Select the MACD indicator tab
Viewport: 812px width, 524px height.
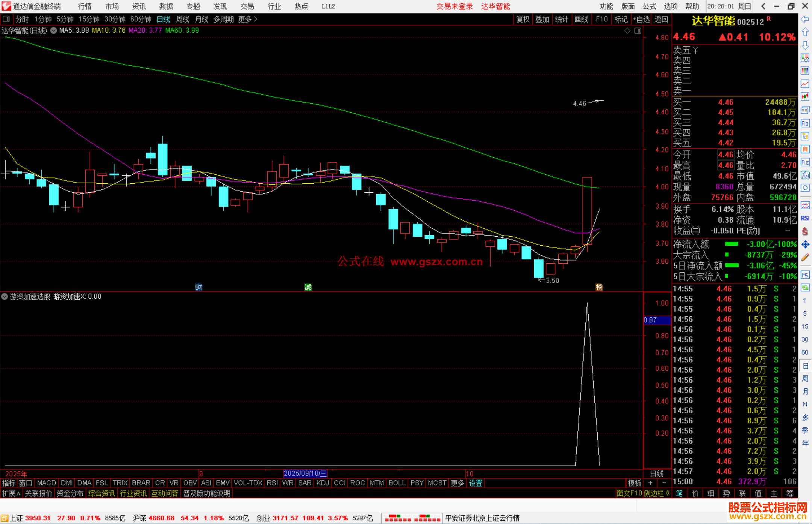pyautogui.click(x=47, y=483)
